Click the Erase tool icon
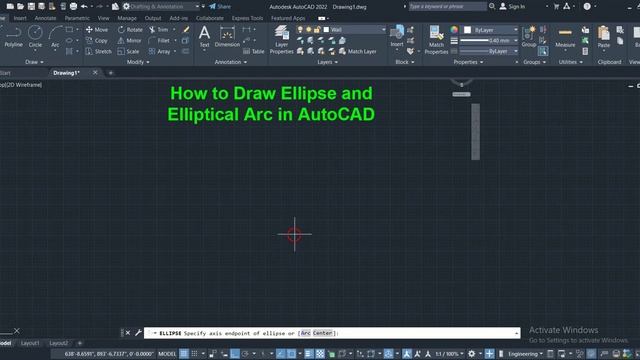This screenshot has width=640, height=360. (x=186, y=29)
